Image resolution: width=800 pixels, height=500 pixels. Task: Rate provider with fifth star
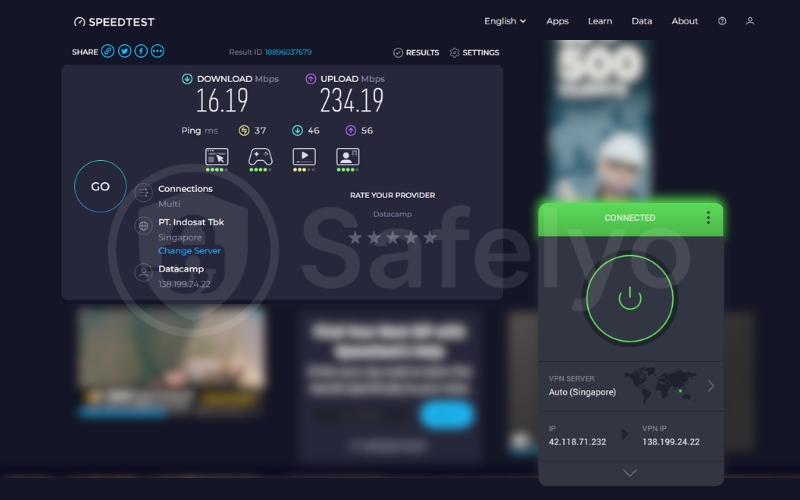coord(430,237)
